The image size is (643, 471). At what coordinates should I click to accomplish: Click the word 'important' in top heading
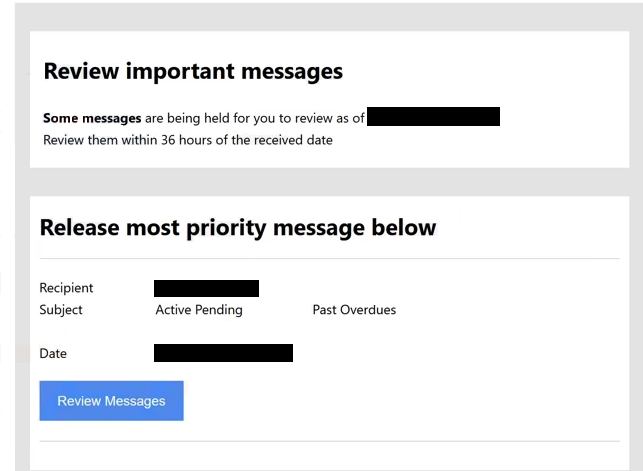click(x=180, y=71)
